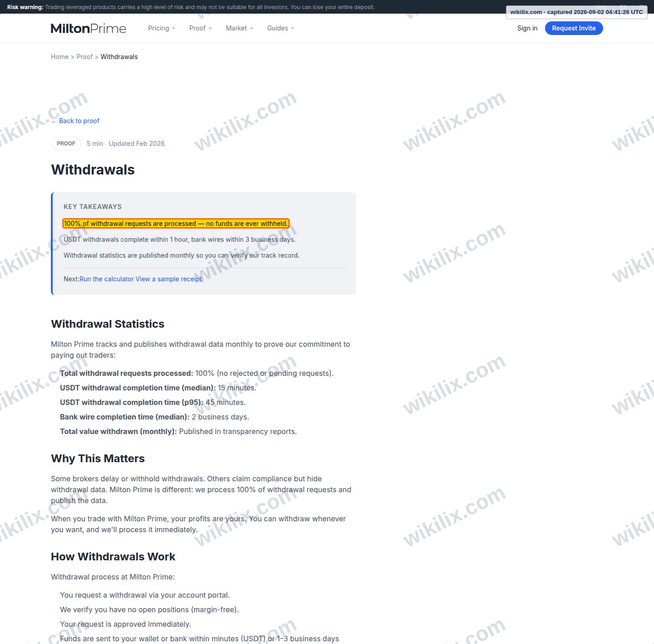The image size is (654, 644).
Task: Click the How Withdrawals Work heading
Action: click(113, 557)
